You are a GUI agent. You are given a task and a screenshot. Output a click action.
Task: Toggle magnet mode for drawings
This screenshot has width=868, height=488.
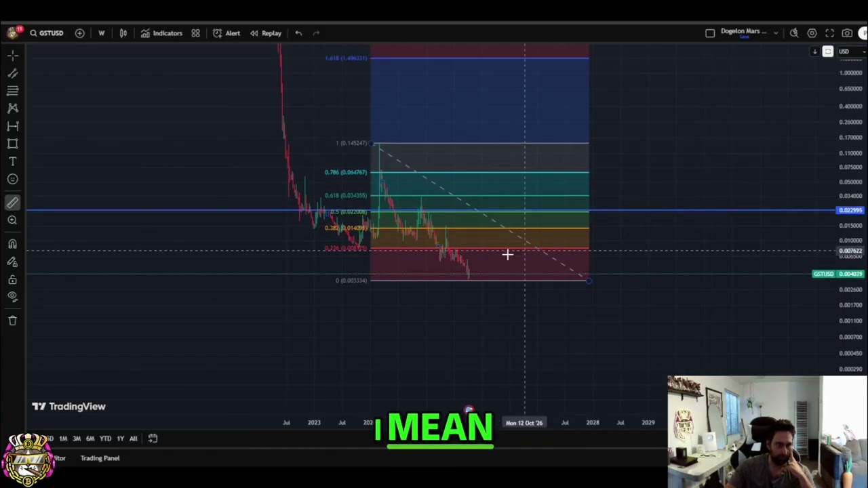[12, 244]
